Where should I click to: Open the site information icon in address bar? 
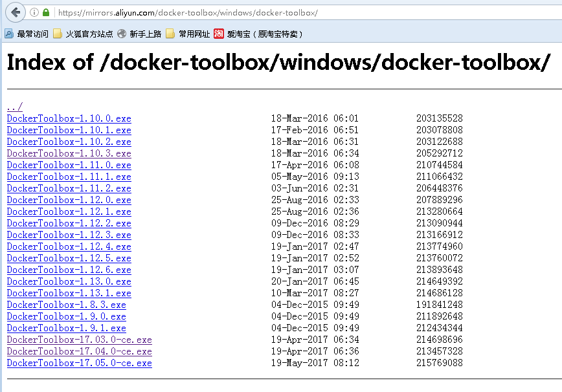click(34, 12)
